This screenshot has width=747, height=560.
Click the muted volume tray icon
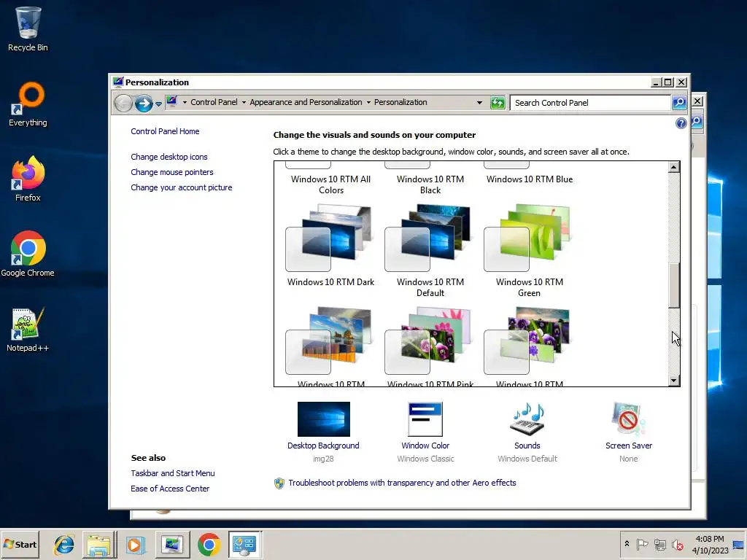(677, 544)
